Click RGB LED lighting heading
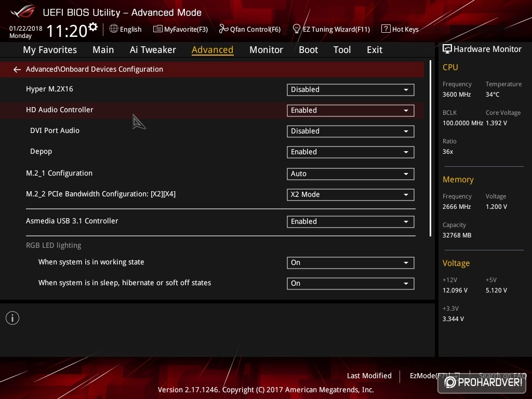 pos(54,245)
